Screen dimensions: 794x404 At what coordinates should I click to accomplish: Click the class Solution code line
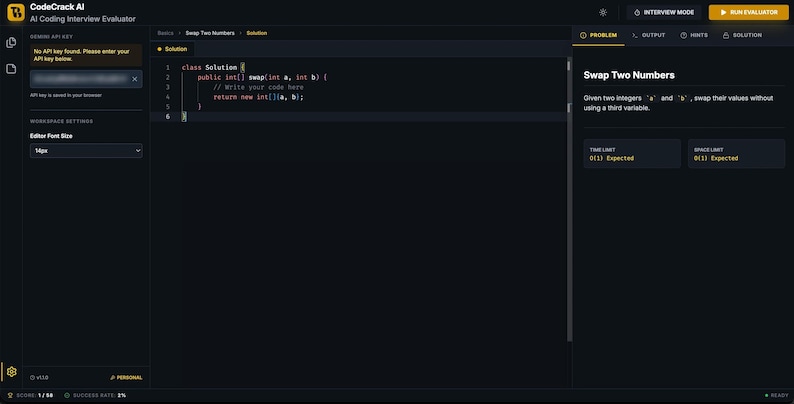(213, 67)
